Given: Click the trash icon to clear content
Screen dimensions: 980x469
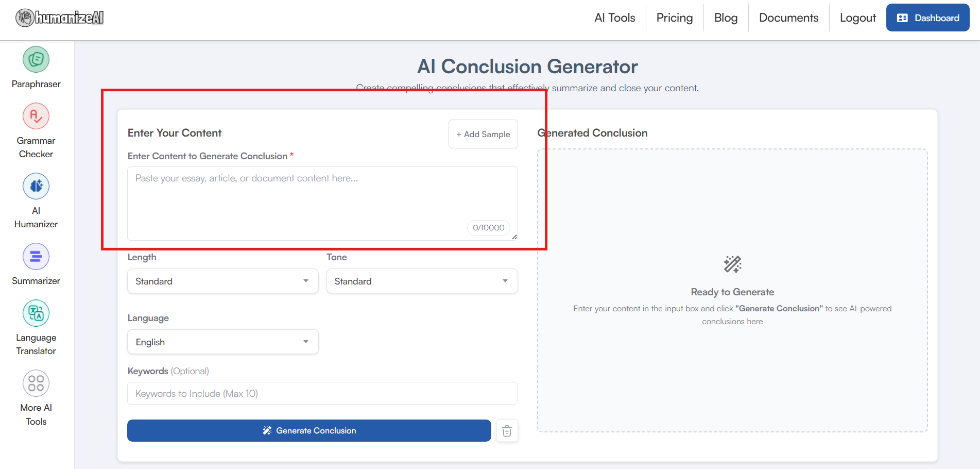Looking at the screenshot, I should [x=507, y=431].
